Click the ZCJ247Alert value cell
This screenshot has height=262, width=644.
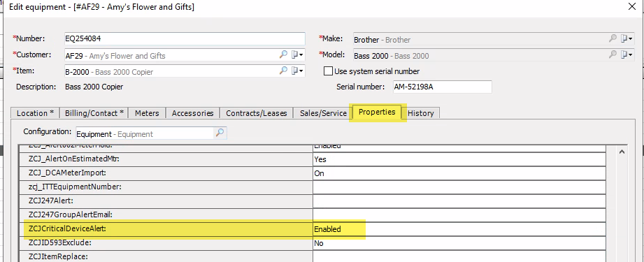[459, 201]
